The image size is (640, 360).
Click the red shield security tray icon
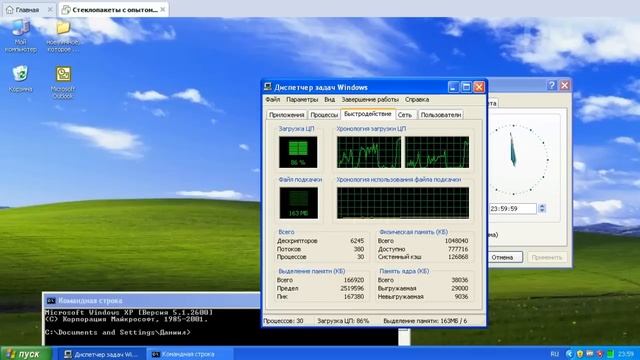(600, 354)
